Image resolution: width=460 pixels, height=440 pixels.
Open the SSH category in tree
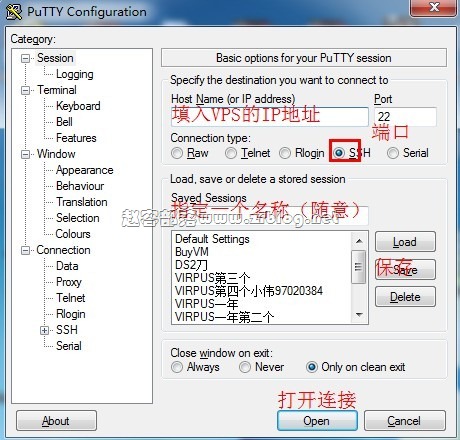coord(67,330)
